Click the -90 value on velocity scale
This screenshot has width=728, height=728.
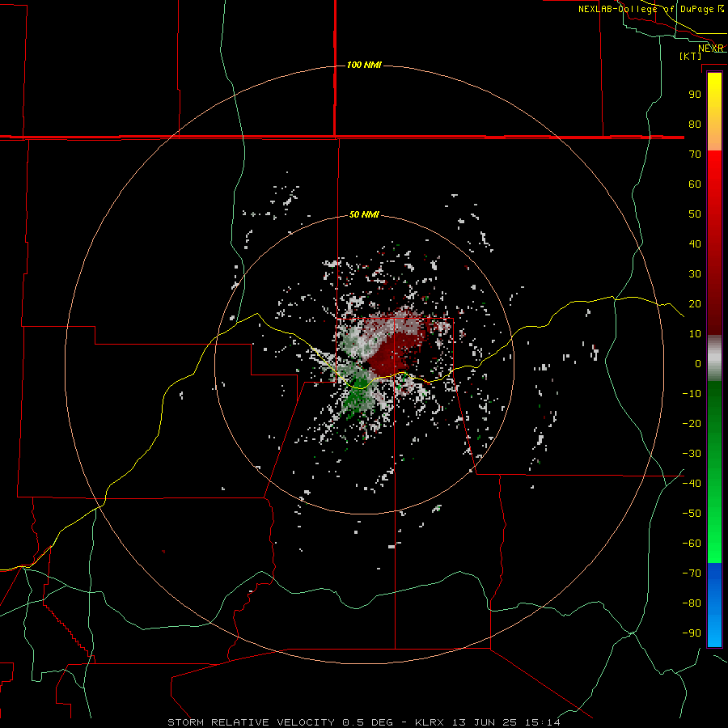(692, 633)
